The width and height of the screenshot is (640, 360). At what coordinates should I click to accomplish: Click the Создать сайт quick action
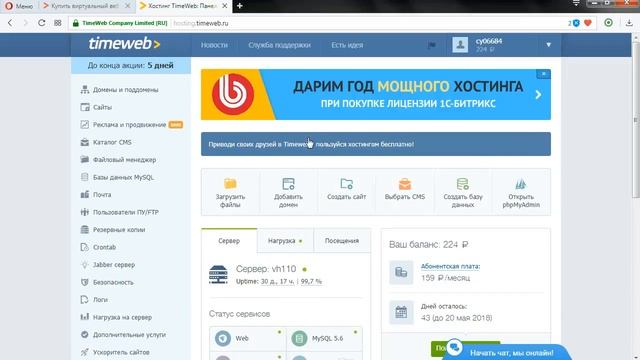tap(347, 192)
